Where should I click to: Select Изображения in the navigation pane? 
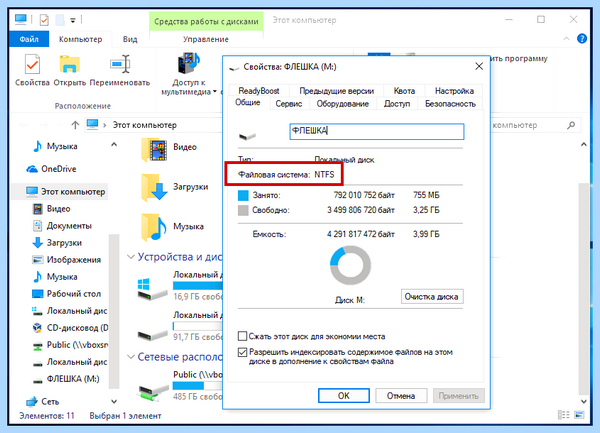(67, 260)
